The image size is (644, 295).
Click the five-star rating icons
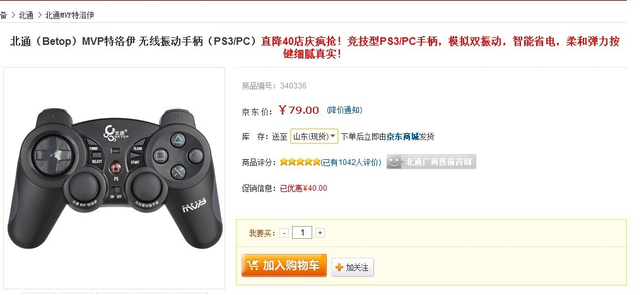[300, 162]
